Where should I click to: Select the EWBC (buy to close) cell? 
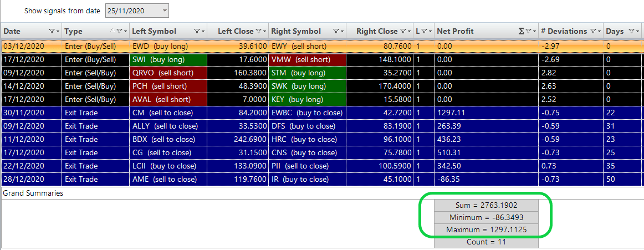pyautogui.click(x=307, y=113)
